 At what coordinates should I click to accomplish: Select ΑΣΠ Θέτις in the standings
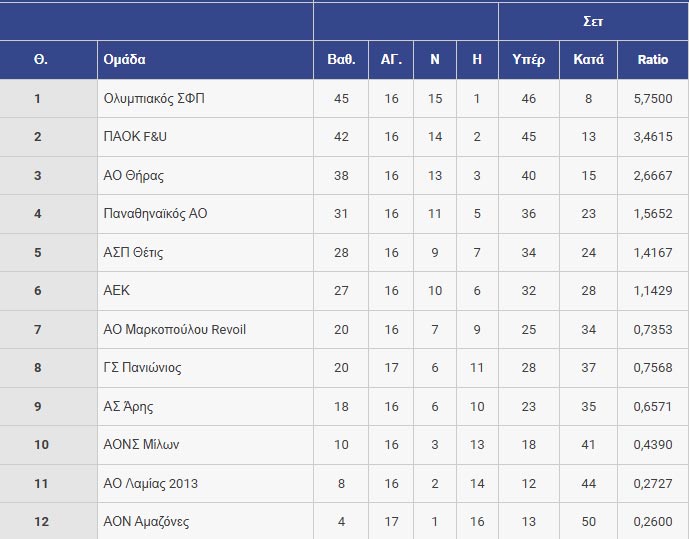pyautogui.click(x=133, y=253)
